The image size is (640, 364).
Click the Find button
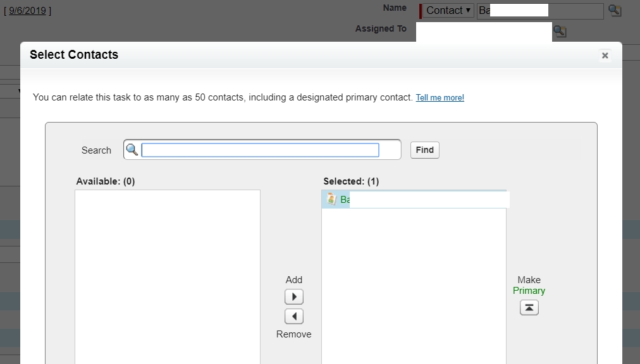(x=424, y=150)
